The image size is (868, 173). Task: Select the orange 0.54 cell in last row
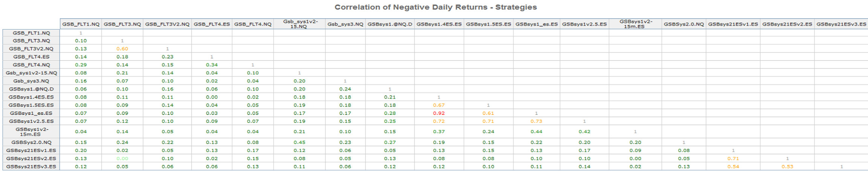pyautogui.click(x=733, y=167)
